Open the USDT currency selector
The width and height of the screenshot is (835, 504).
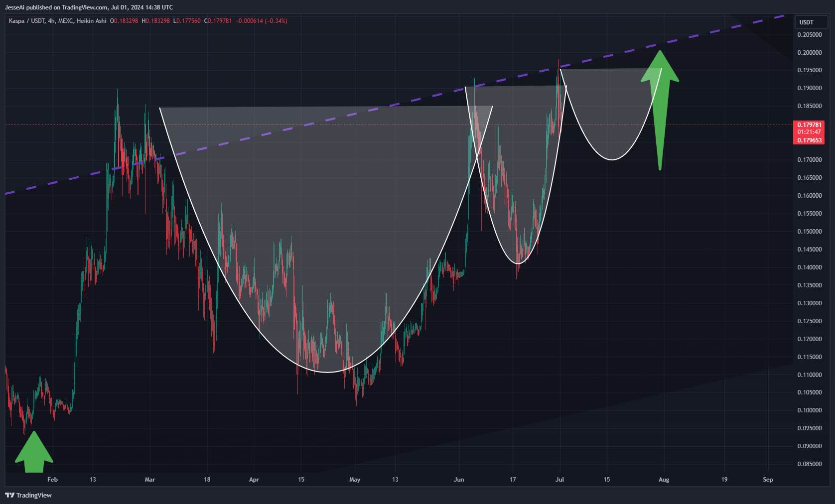pyautogui.click(x=810, y=22)
